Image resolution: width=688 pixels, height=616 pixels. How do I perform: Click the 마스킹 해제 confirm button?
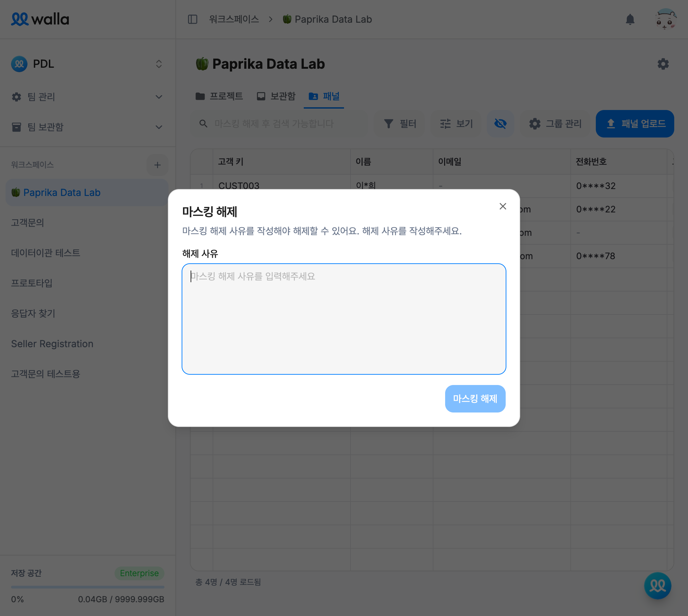[x=475, y=398]
